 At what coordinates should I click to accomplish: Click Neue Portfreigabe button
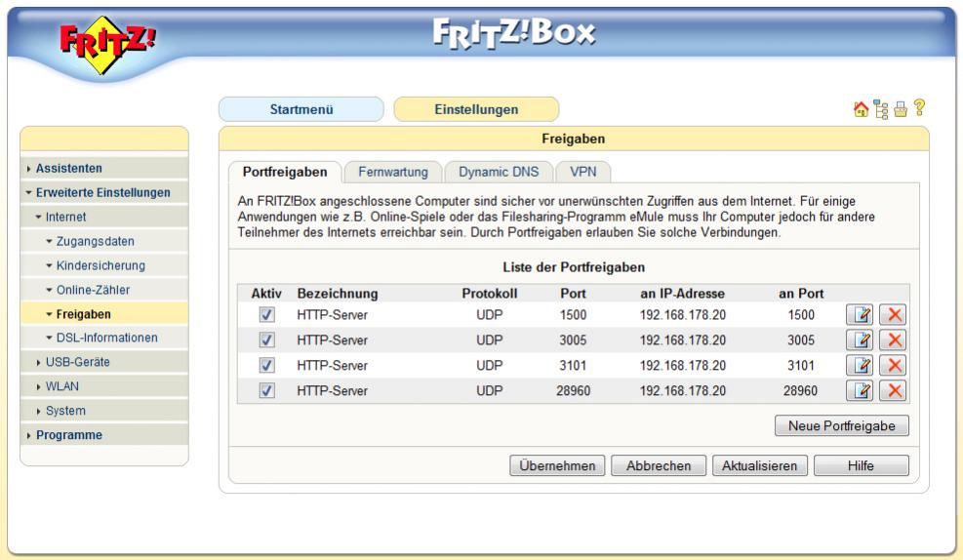(841, 425)
